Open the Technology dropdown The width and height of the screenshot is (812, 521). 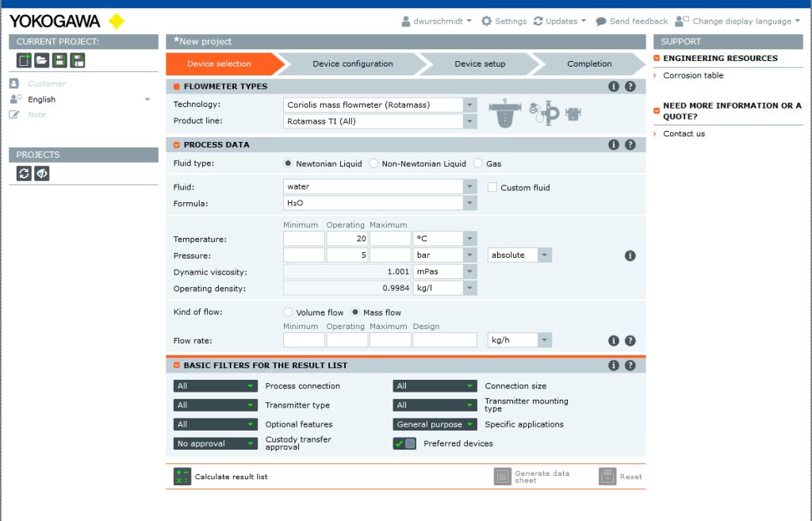point(380,105)
